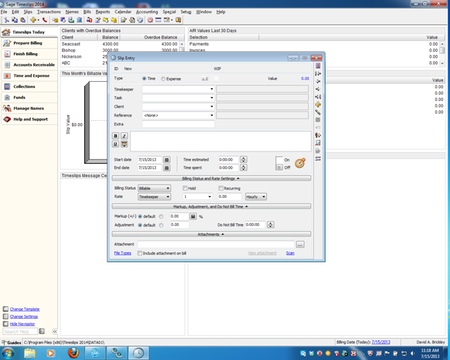Click the italic button beside the description box

point(124,136)
